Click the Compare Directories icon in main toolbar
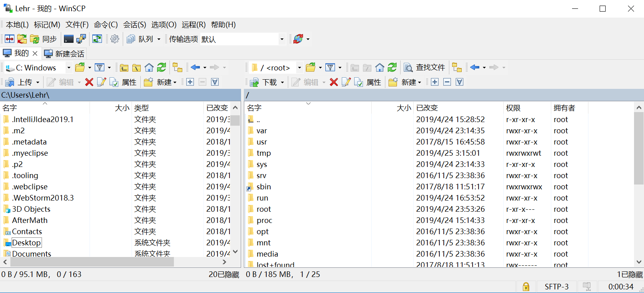 tap(10, 39)
